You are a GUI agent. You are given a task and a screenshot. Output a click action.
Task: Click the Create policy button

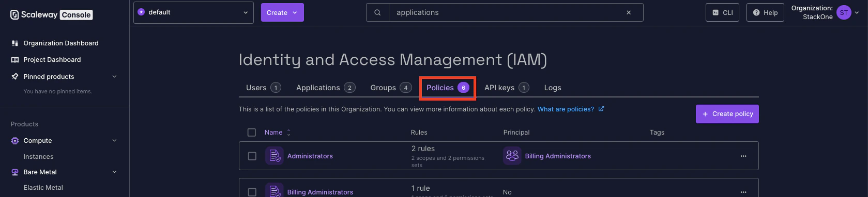(727, 114)
